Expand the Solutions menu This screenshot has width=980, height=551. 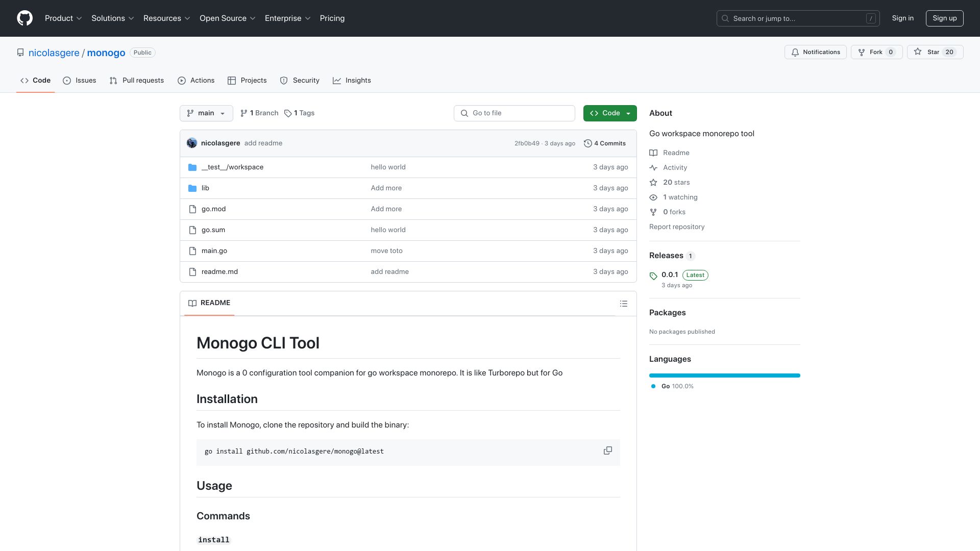click(113, 18)
